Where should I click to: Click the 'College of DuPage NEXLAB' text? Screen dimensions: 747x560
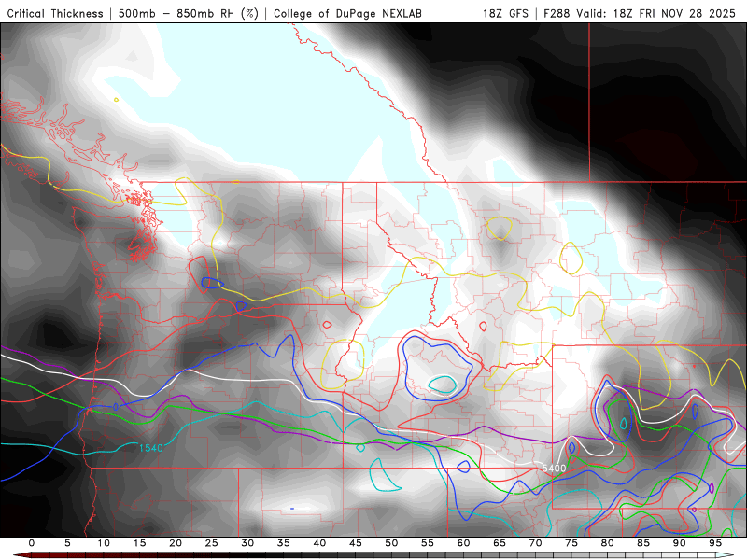347,14
